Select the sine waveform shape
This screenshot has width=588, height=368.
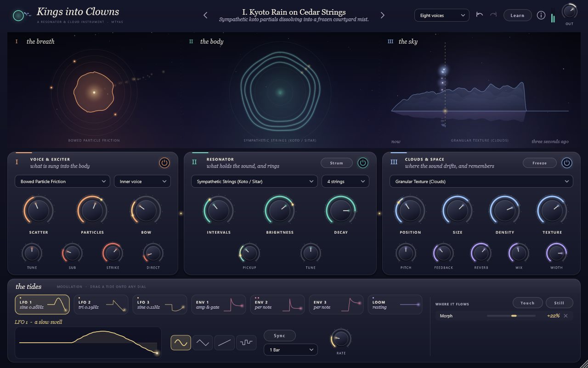pos(181,343)
